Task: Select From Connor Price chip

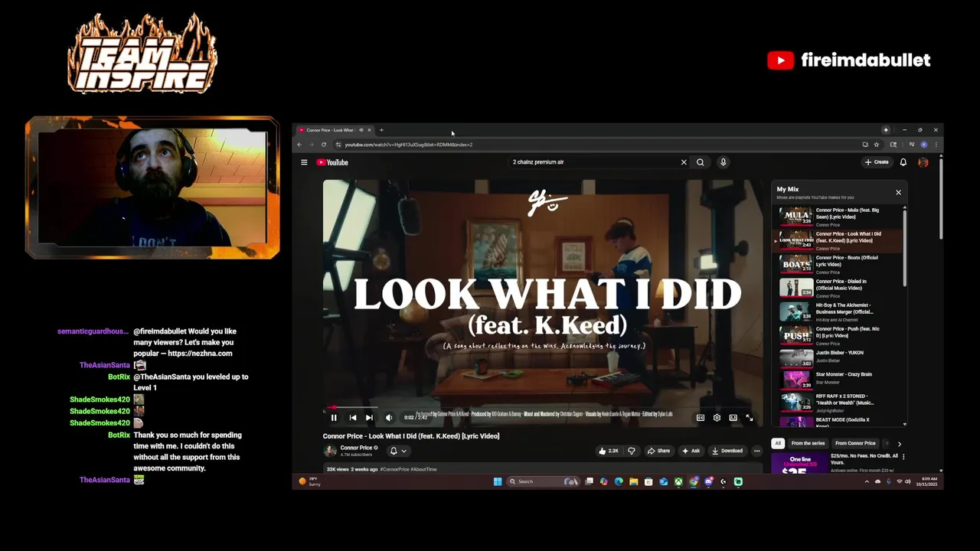Action: 855,443
